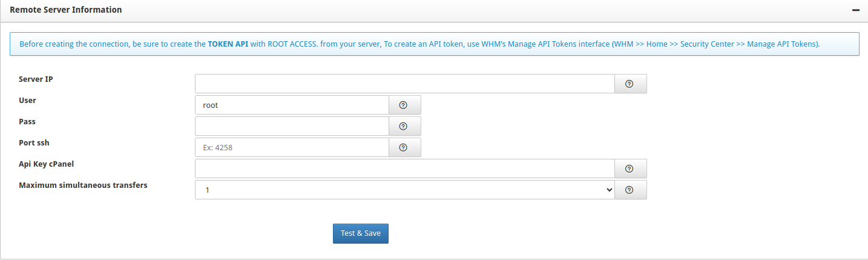Show help for Maximum simultaneous transfers
Screen dimensions: 868x260
click(x=630, y=190)
